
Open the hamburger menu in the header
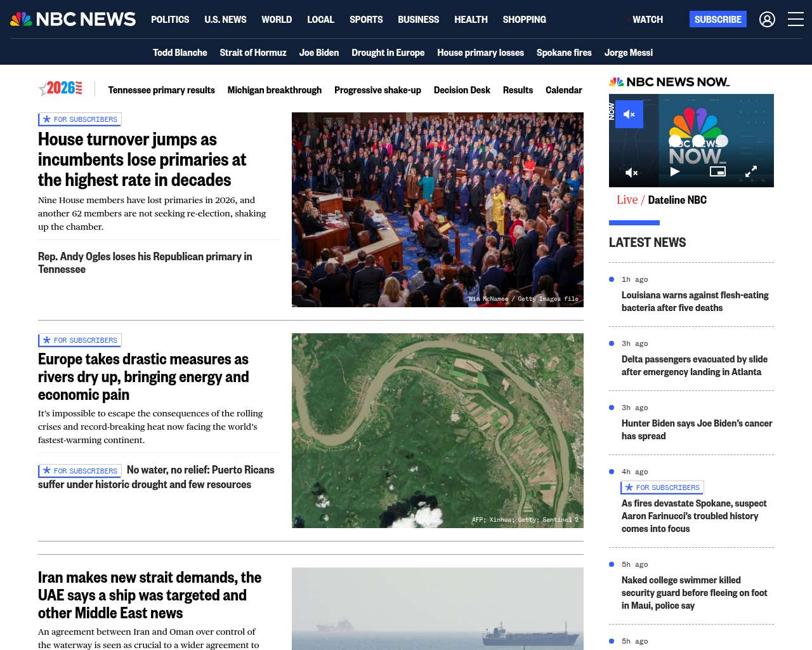tap(796, 20)
